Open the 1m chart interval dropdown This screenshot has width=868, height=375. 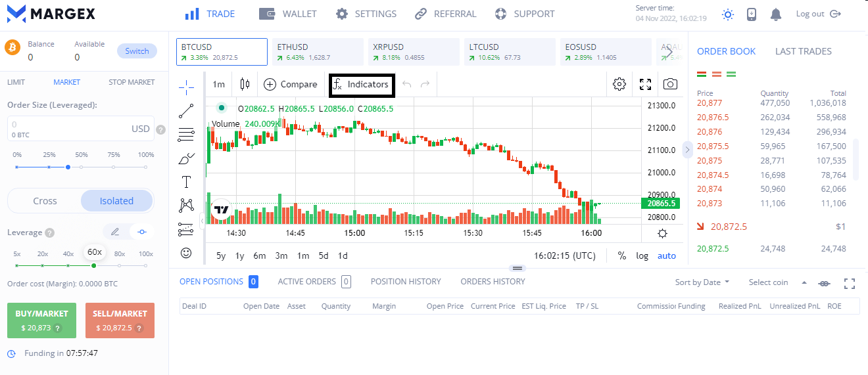pyautogui.click(x=218, y=84)
